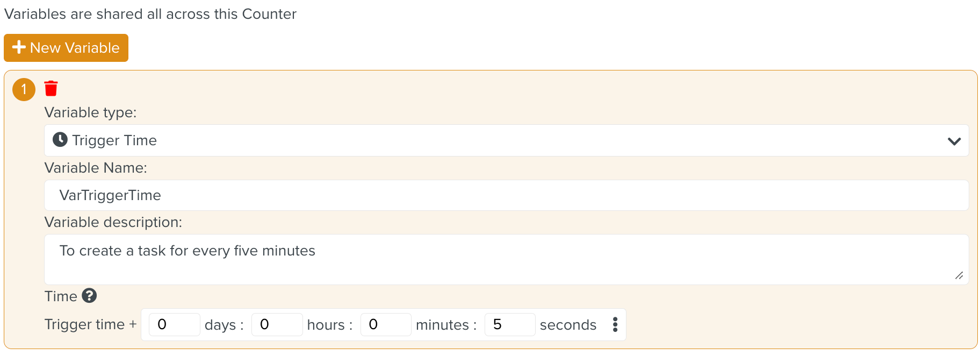The image size is (980, 355).
Task: Select the minutes offset input box
Action: pyautogui.click(x=385, y=324)
